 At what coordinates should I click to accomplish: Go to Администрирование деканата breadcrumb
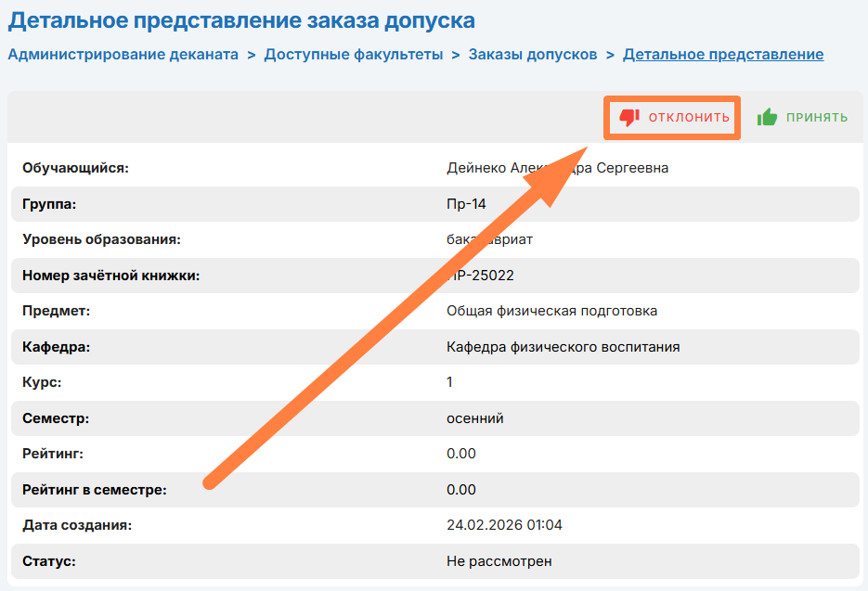[x=123, y=55]
